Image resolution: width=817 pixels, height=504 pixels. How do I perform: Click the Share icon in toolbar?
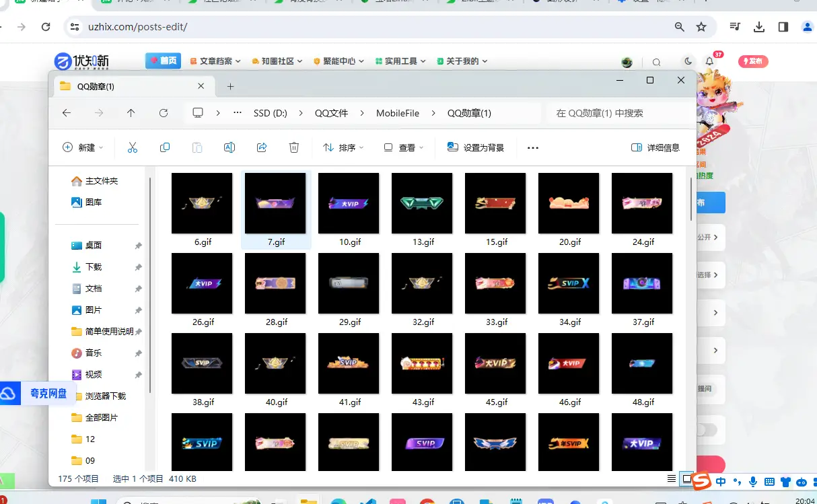point(262,147)
